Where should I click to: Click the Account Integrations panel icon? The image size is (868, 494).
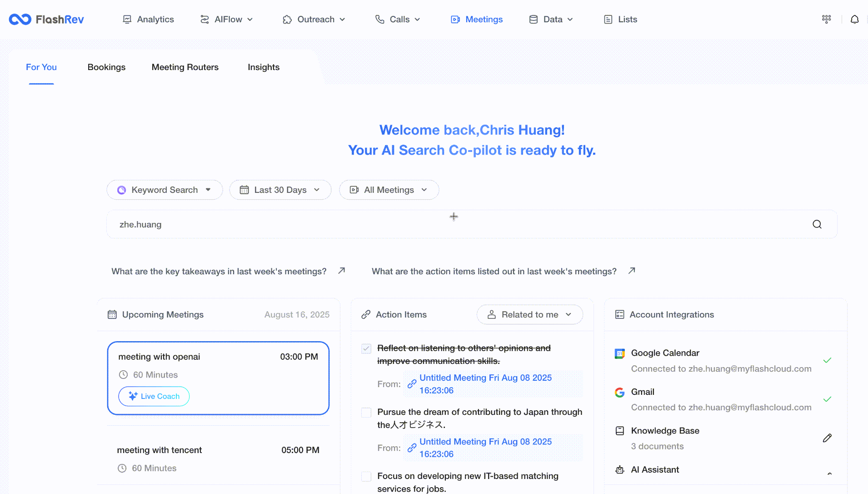coord(619,314)
